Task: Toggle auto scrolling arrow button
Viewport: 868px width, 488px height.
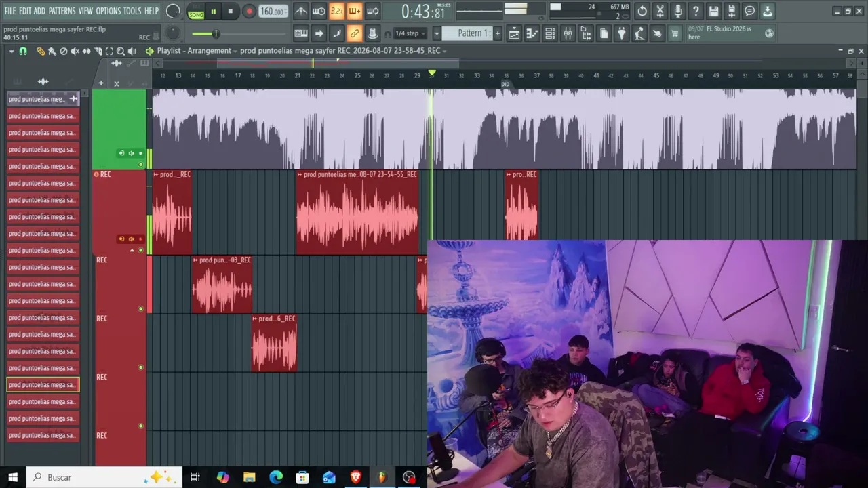Action: click(x=319, y=33)
